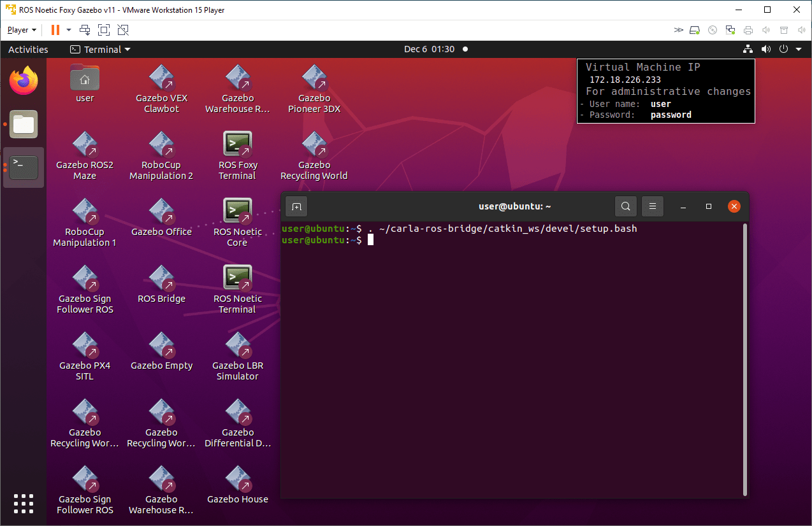Open Firefox from the Ubuntu dock
812x526 pixels.
coord(24,81)
